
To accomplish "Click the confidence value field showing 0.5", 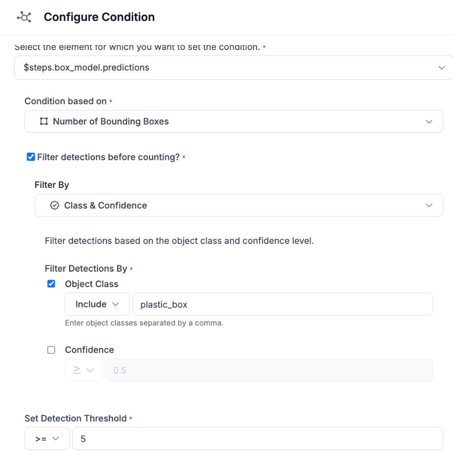I will pyautogui.click(x=268, y=370).
